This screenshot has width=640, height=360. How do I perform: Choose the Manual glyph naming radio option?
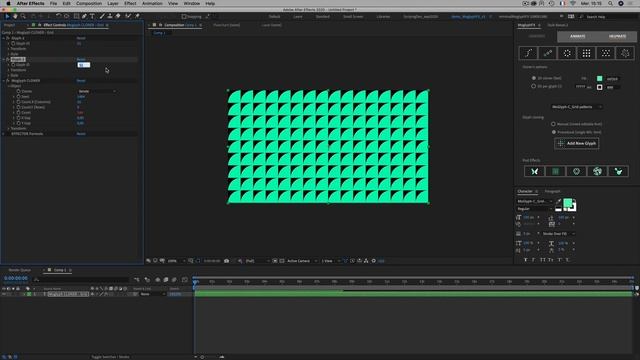tap(553, 124)
